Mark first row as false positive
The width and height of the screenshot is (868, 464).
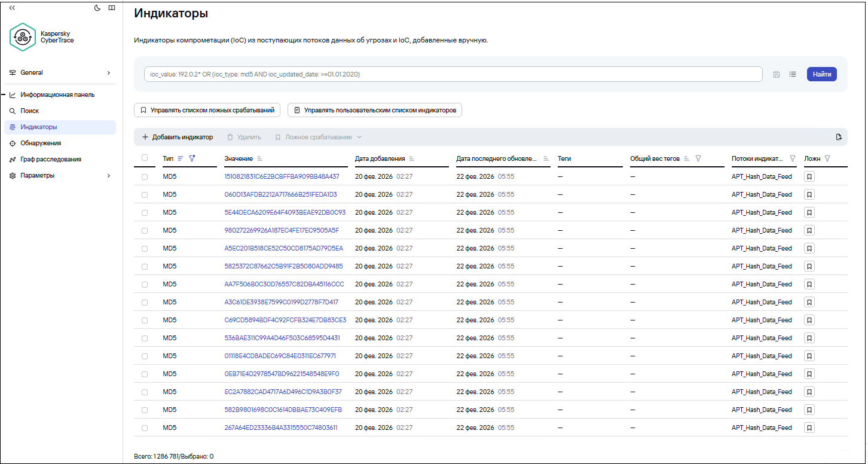point(809,176)
